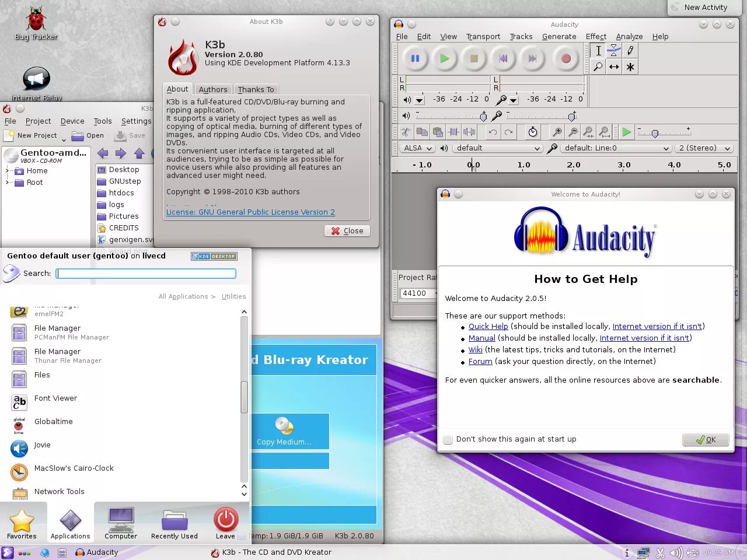Click the Close button in About K3b
Screen dimensions: 747x560
(347, 231)
